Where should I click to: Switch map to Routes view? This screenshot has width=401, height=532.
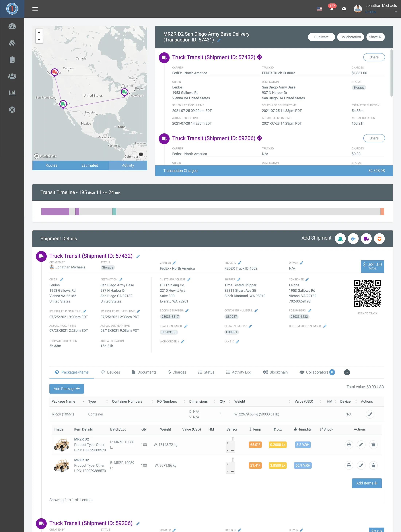(x=51, y=165)
